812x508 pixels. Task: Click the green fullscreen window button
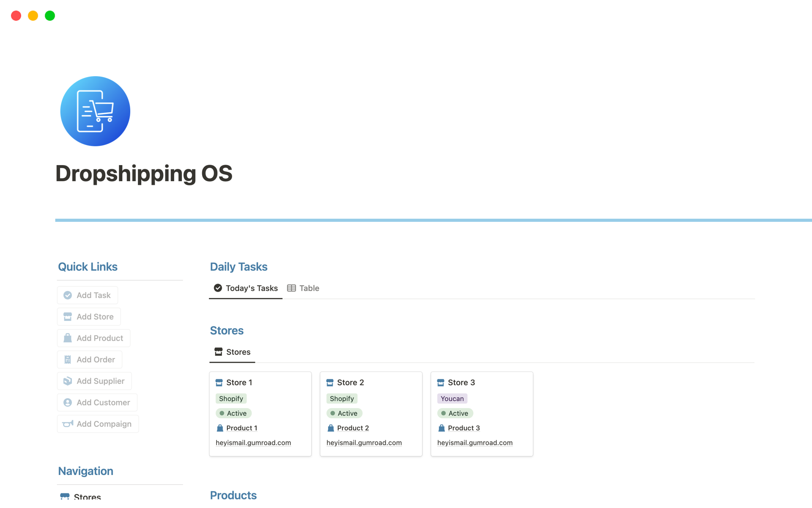tap(50, 16)
